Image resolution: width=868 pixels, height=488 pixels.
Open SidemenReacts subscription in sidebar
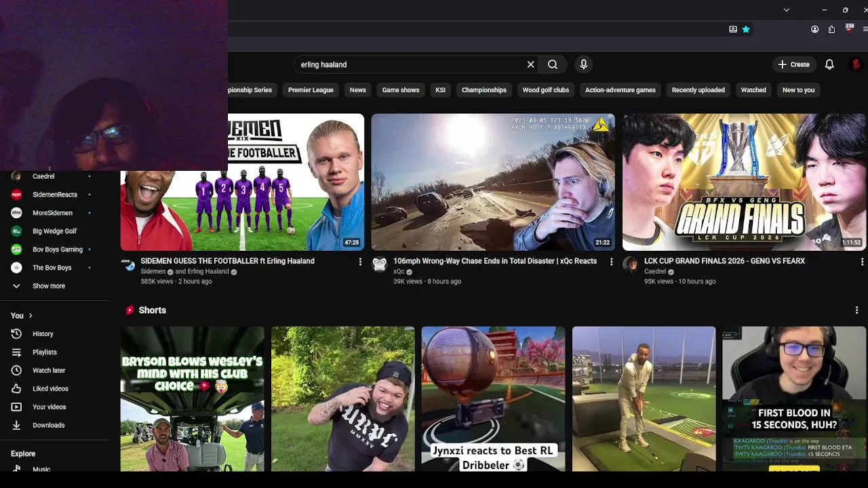click(x=54, y=195)
